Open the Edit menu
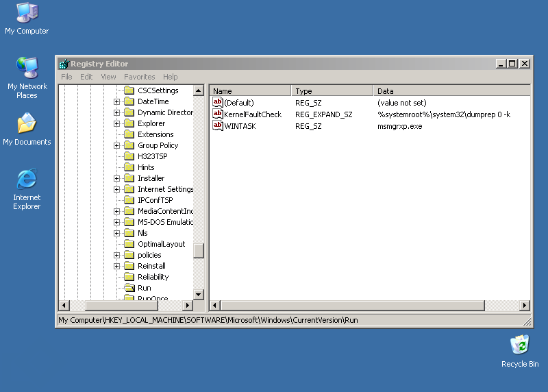This screenshot has height=392, width=548. tap(86, 77)
